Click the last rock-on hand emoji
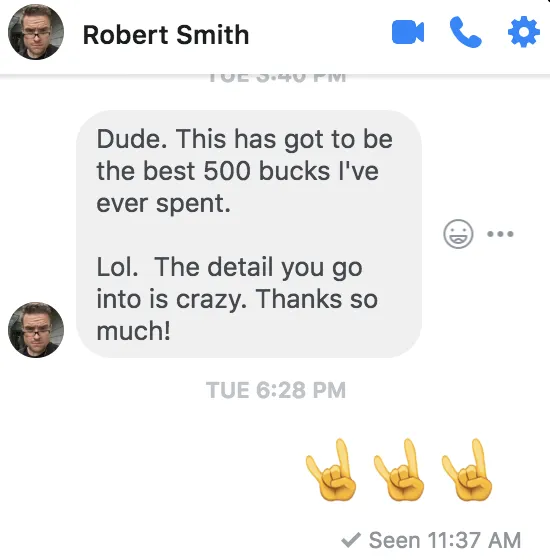The width and height of the screenshot is (550, 560). 467,470
